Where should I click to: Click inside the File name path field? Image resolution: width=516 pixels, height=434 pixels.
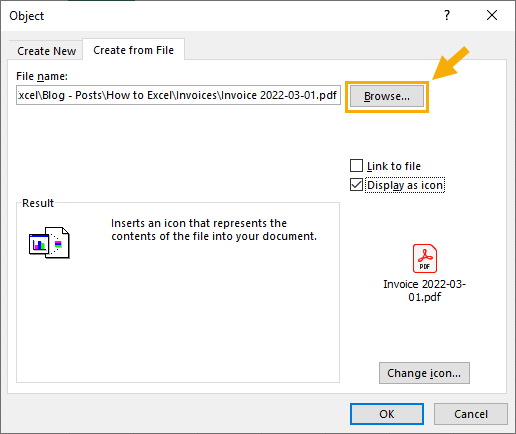click(178, 95)
